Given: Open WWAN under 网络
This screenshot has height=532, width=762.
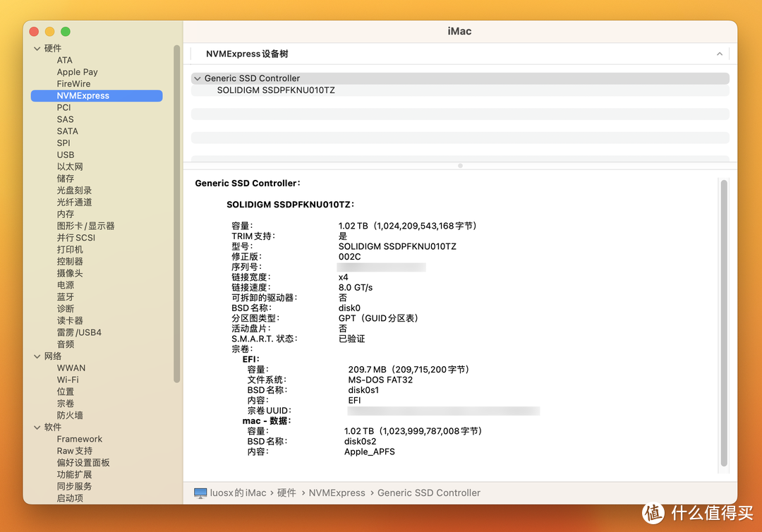Looking at the screenshot, I should (71, 368).
